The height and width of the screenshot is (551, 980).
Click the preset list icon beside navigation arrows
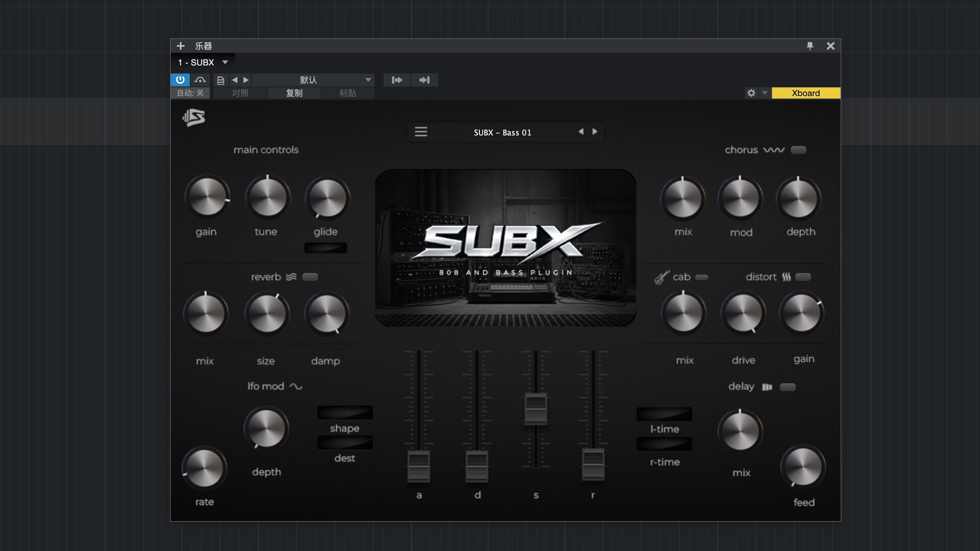[220, 80]
